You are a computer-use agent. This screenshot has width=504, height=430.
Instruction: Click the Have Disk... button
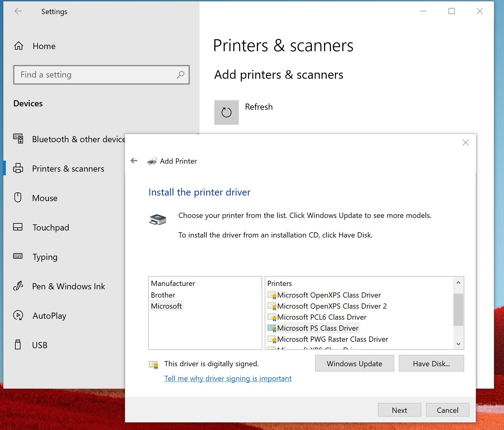click(x=431, y=363)
